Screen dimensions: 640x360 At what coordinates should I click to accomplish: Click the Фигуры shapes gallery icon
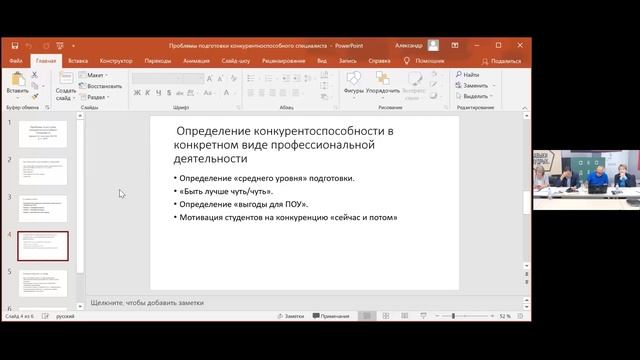[353, 78]
